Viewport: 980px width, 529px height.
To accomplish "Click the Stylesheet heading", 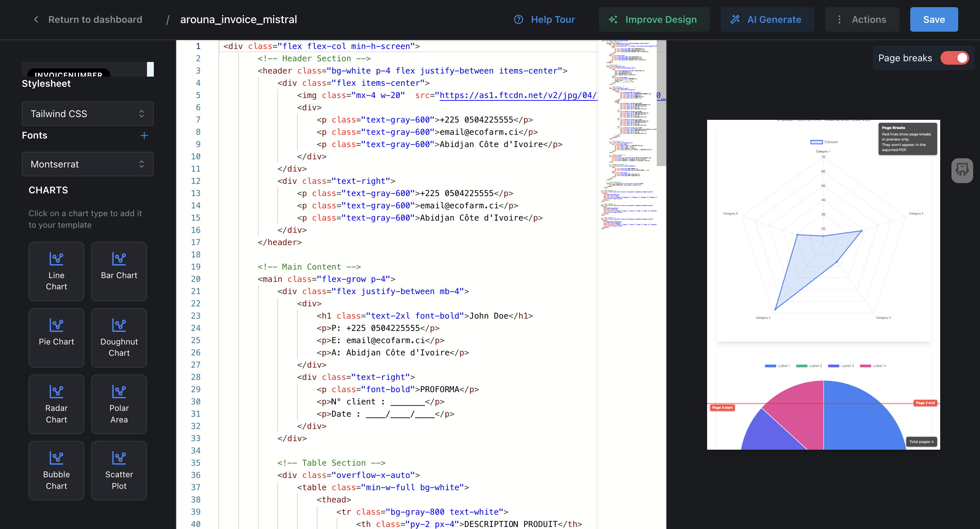I will coord(46,83).
